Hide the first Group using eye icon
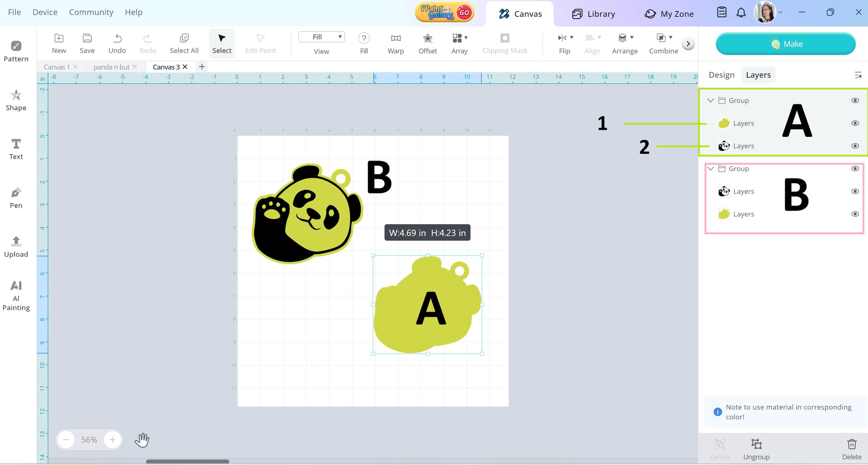This screenshot has width=868, height=465. (855, 100)
